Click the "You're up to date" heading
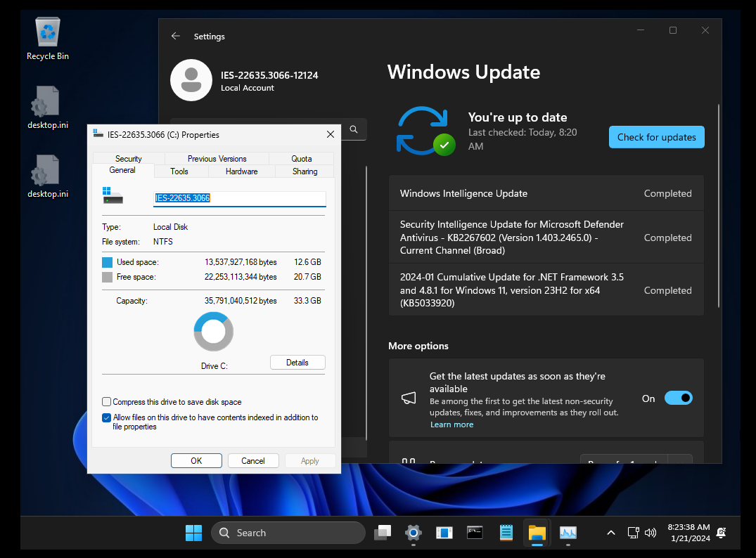Image resolution: width=756 pixels, height=558 pixels. (518, 117)
